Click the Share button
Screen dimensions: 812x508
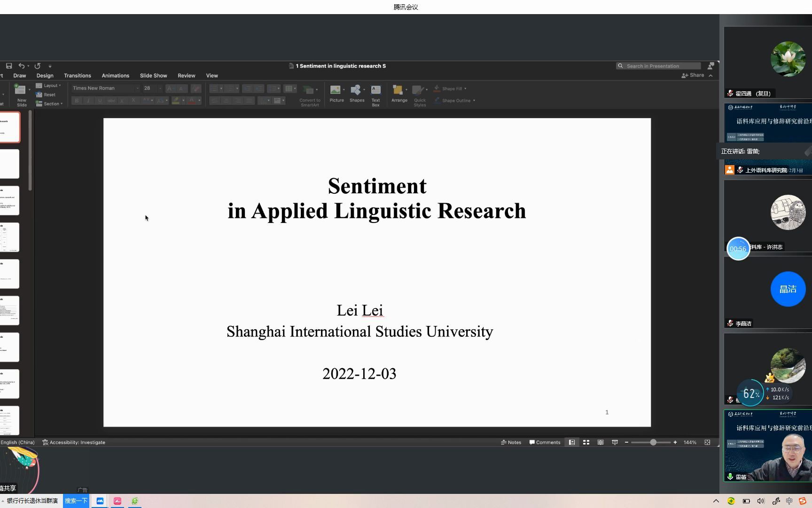[693, 75]
